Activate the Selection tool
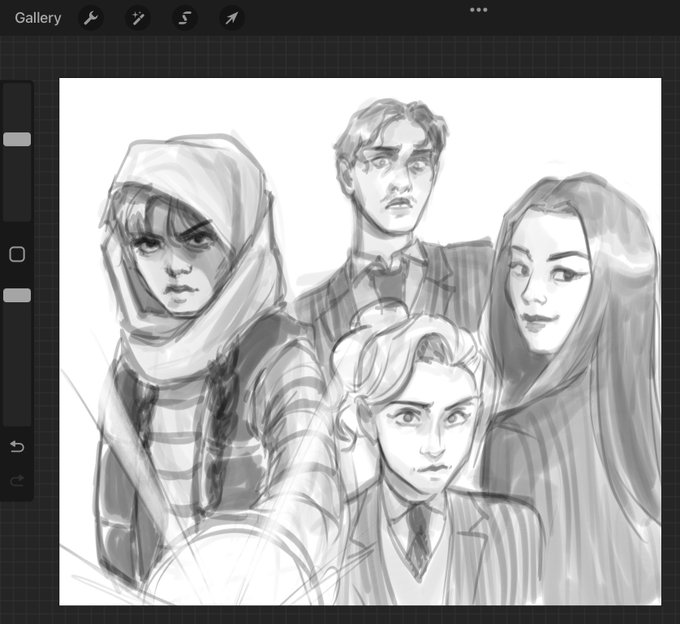Screen dimensions: 680x624 point(185,18)
